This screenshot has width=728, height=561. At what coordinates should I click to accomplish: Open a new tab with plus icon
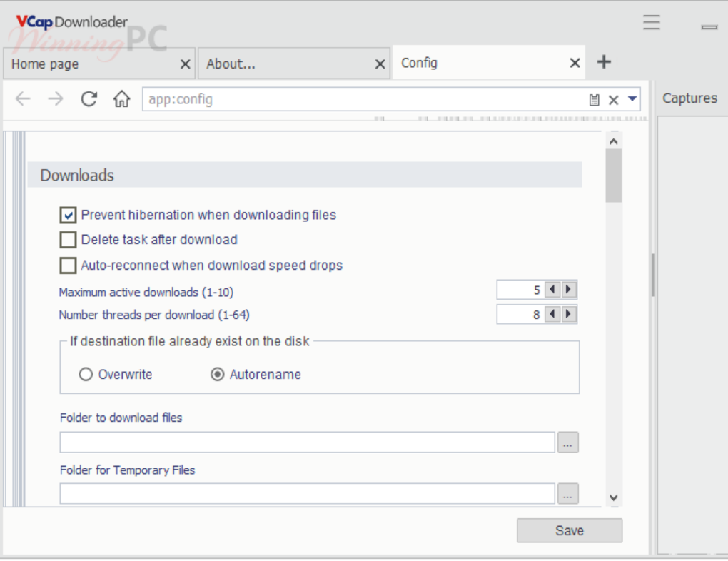(x=604, y=62)
